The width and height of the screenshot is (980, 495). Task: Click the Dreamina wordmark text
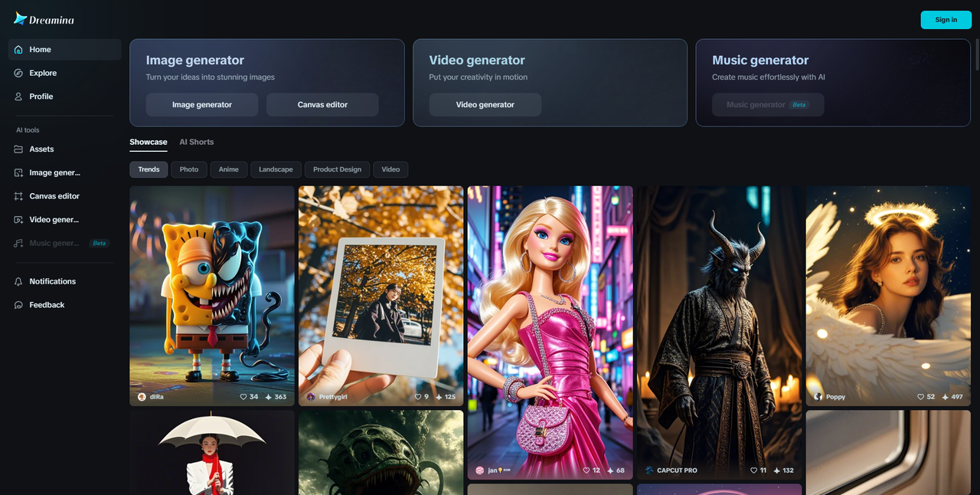tap(52, 20)
